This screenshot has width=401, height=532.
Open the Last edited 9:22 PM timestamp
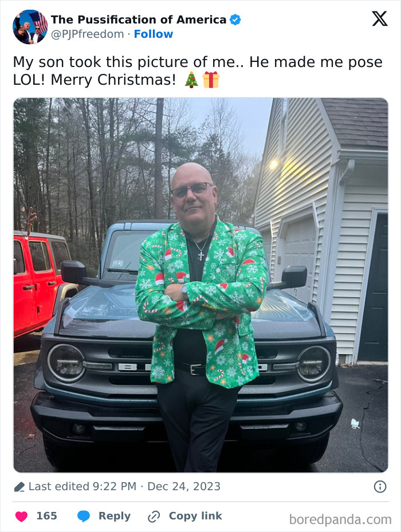pyautogui.click(x=82, y=486)
